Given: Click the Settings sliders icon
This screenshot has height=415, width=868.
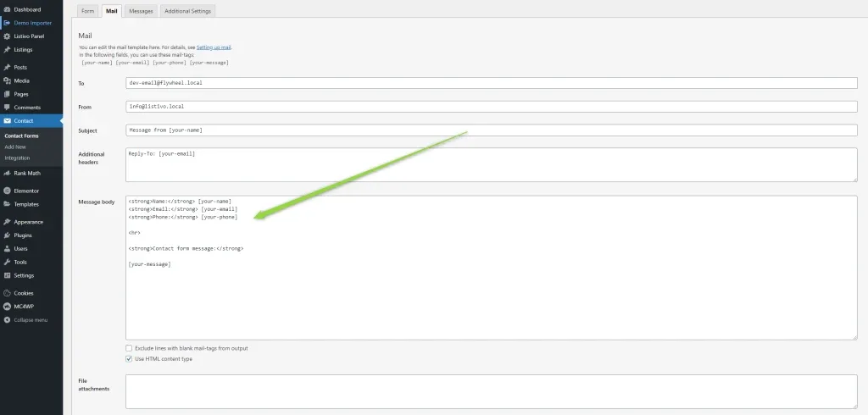Looking at the screenshot, I should click(7, 275).
